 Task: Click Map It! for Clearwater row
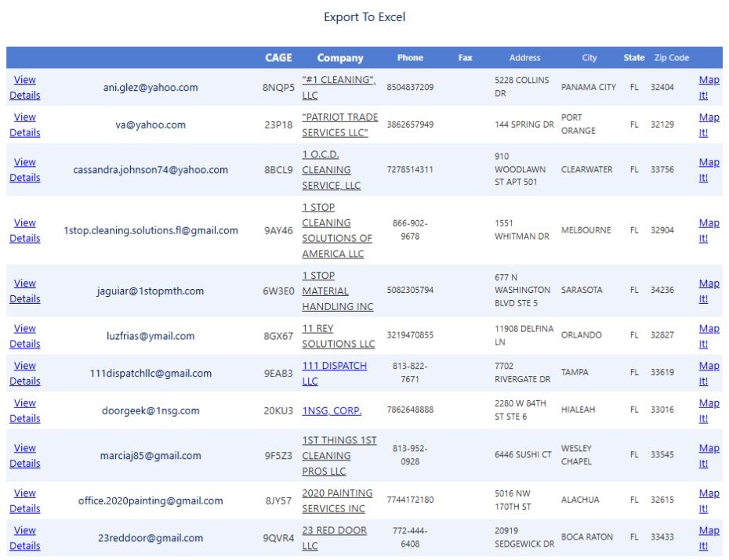click(709, 170)
